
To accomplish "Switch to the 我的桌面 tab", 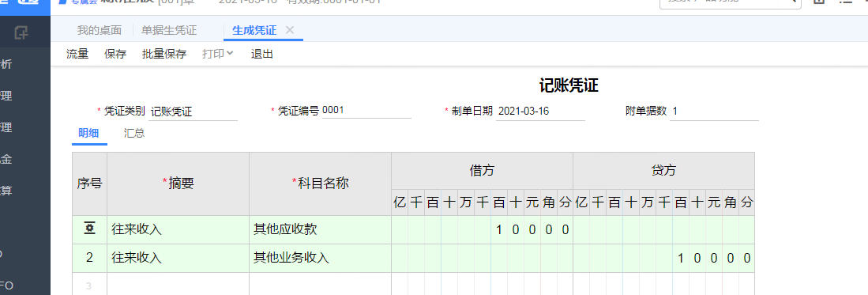I will 99,31.
